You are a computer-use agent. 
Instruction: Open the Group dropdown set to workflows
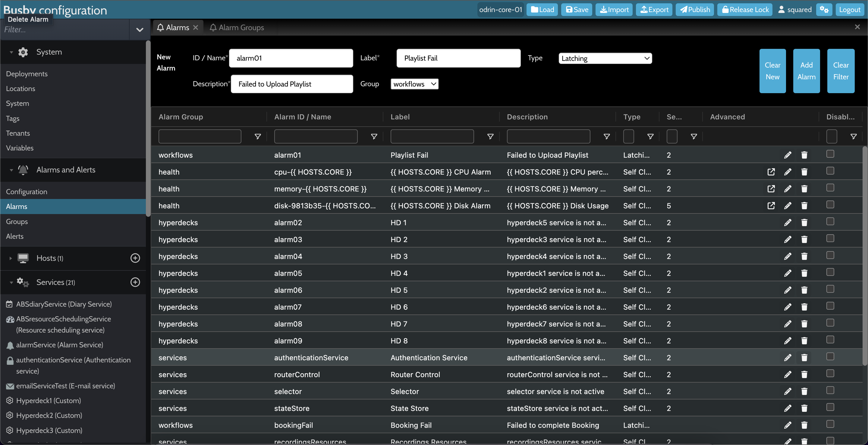click(414, 84)
